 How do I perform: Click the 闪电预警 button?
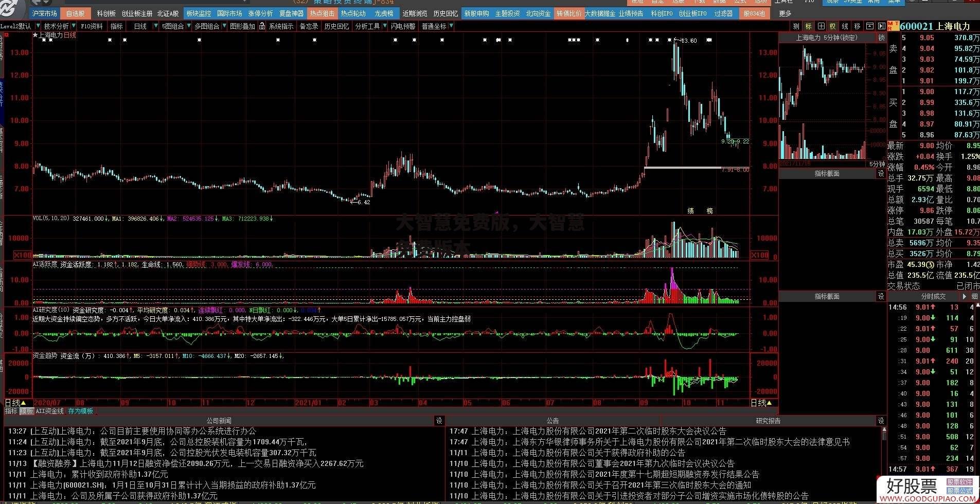tap(403, 26)
